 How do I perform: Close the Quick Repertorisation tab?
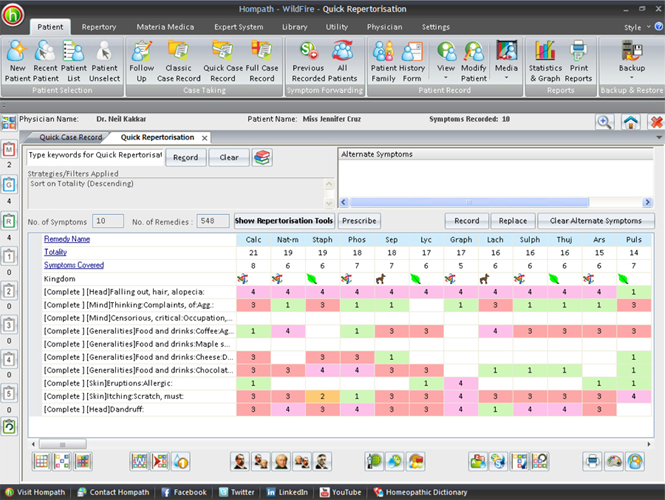[204, 138]
